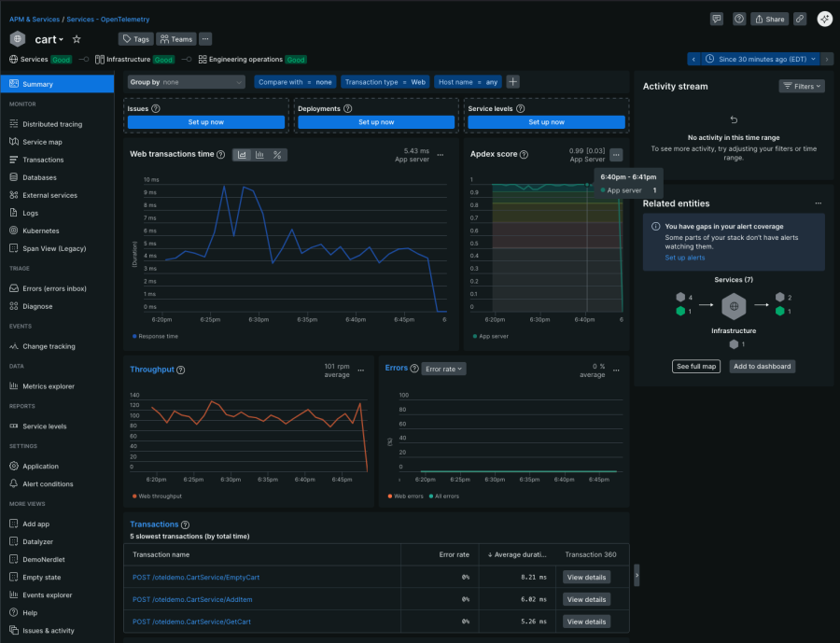This screenshot has width=840, height=643.
Task: Open the Group by dropdown
Action: 186,82
